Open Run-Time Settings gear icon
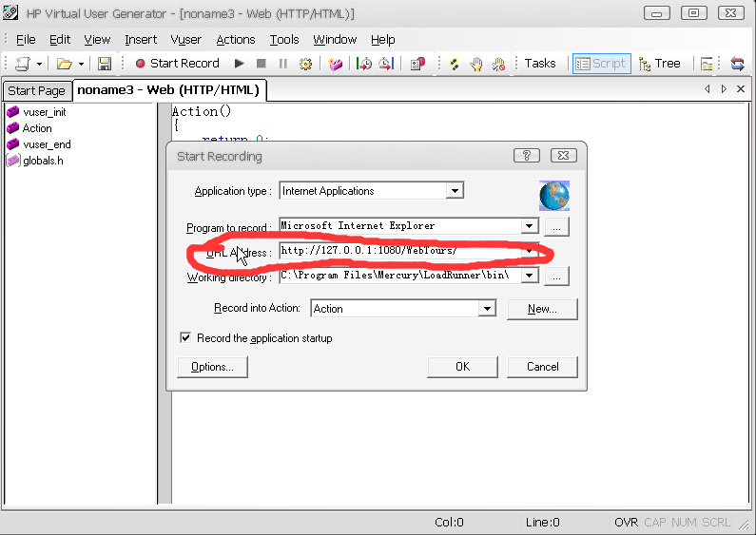Image resolution: width=756 pixels, height=535 pixels. pos(305,64)
